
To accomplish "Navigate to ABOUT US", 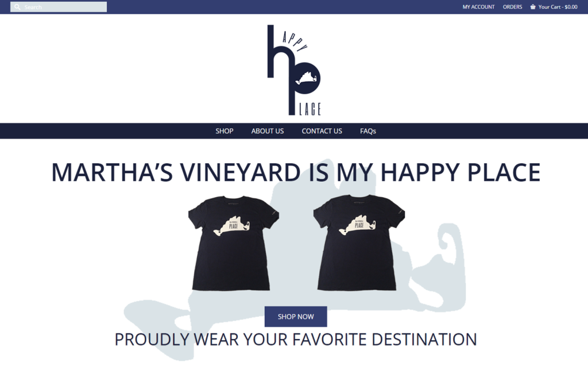I will click(x=268, y=131).
